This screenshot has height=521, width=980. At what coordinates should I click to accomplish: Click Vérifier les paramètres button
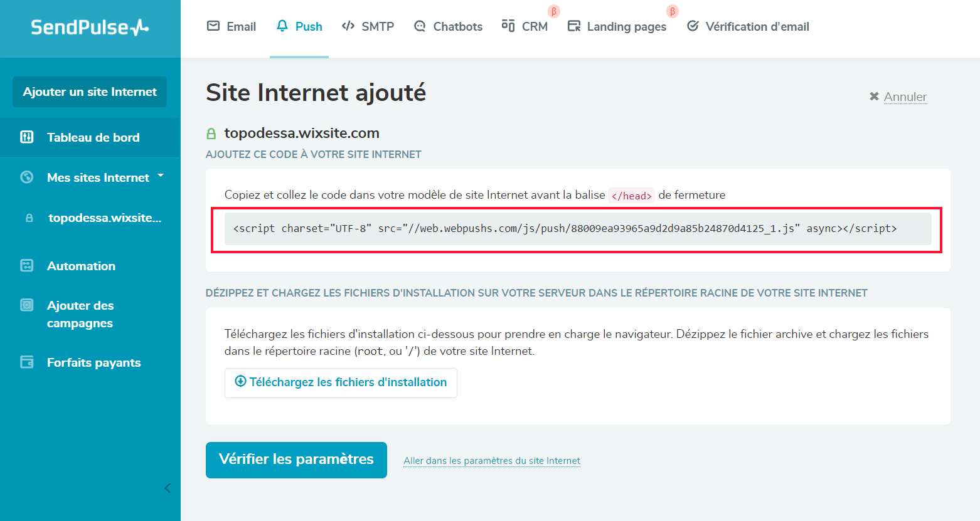pos(296,460)
